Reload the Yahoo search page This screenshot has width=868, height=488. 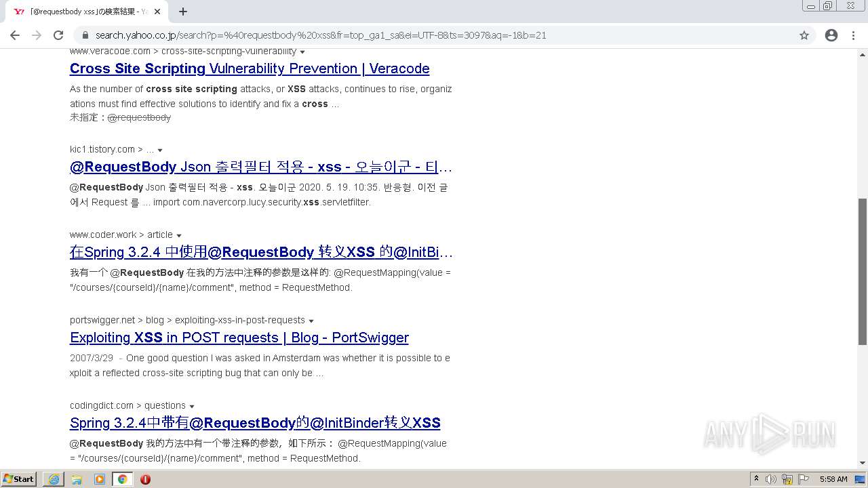[x=58, y=35]
